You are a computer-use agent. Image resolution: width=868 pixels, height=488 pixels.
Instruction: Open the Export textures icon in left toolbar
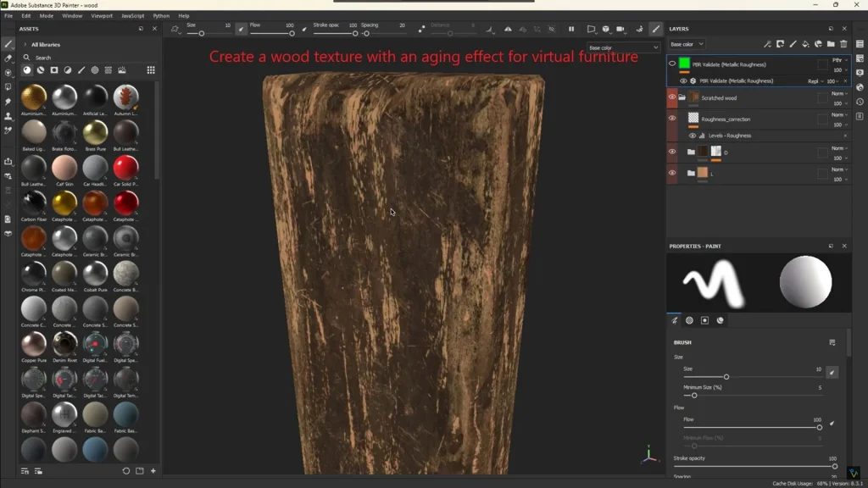[x=8, y=162]
